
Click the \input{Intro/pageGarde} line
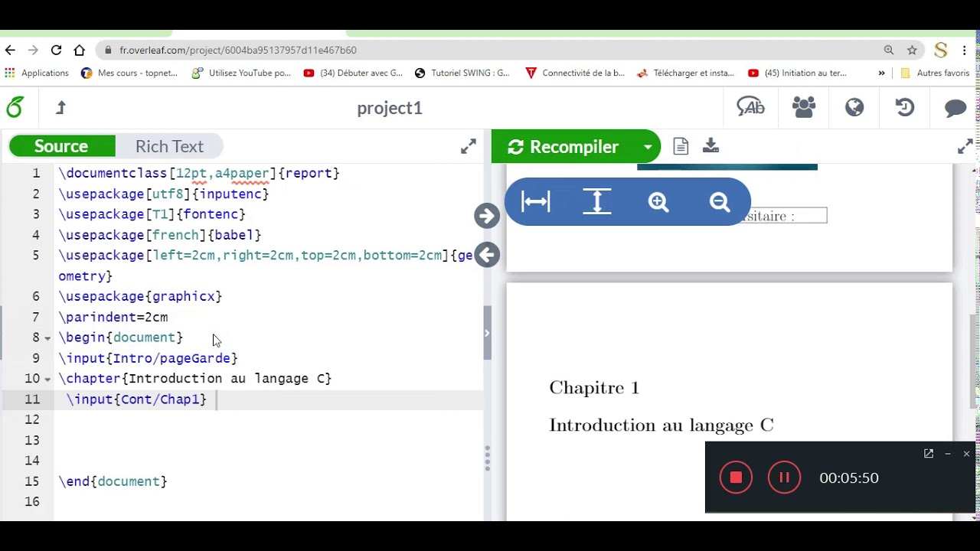[x=149, y=358]
